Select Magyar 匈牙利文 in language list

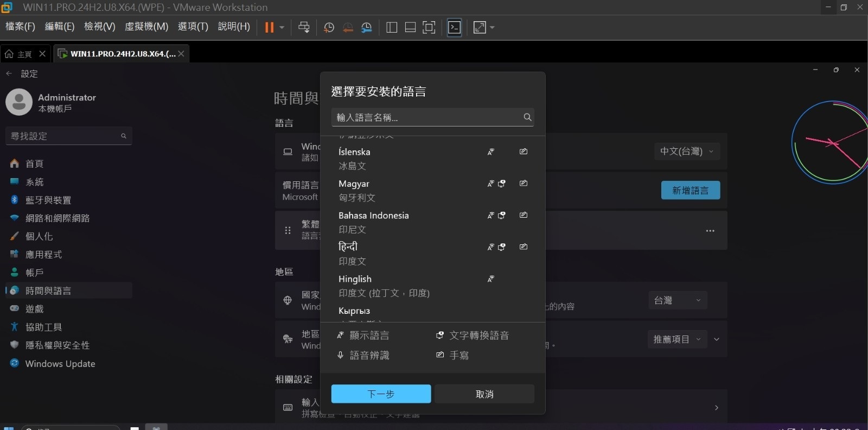(x=432, y=191)
